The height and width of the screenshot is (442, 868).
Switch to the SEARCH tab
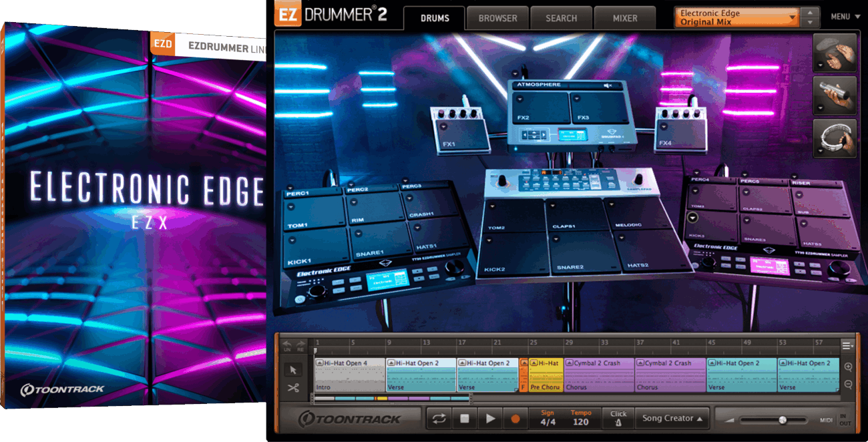pos(562,18)
